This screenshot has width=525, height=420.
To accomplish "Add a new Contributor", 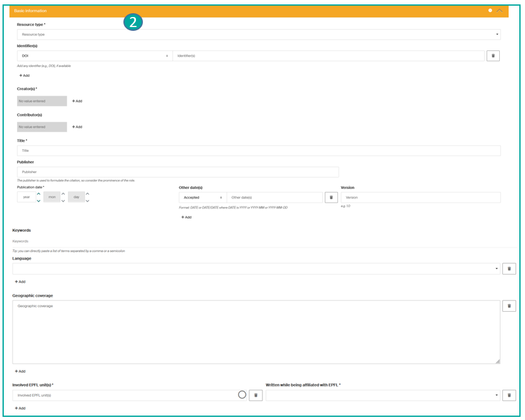I will [77, 127].
